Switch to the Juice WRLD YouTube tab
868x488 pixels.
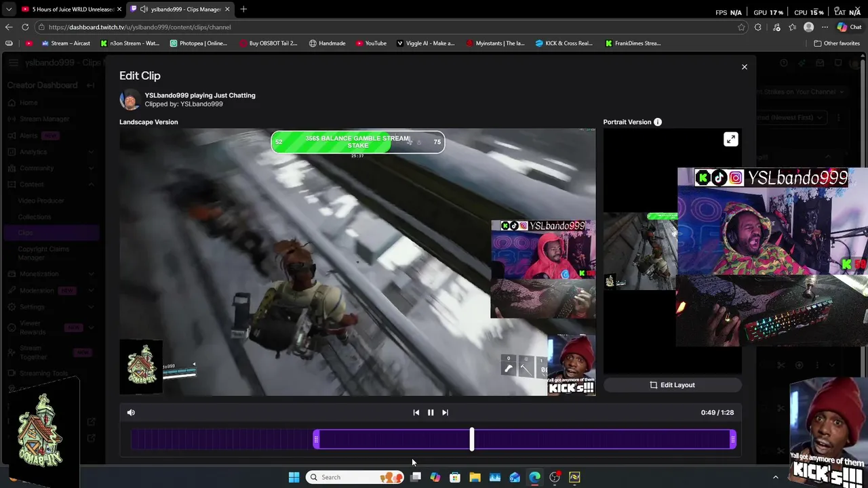pos(71,9)
